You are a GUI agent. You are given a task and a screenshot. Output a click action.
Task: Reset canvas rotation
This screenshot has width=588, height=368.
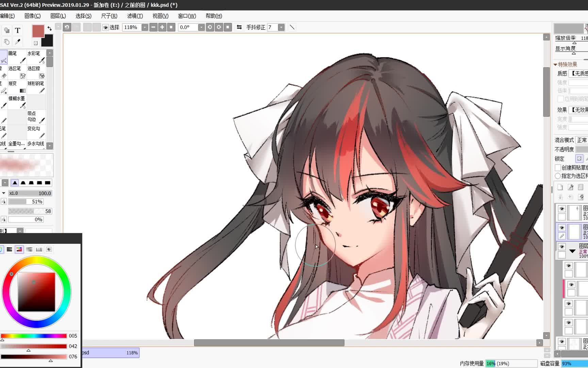[x=228, y=27]
